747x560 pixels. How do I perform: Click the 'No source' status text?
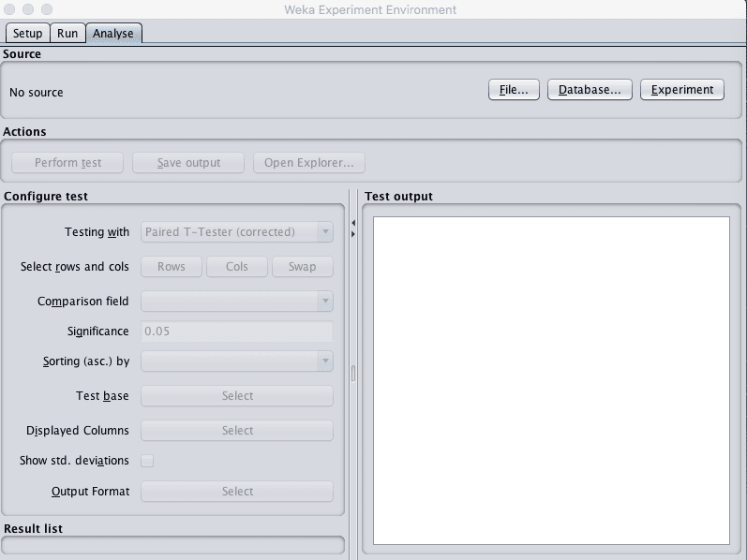(x=37, y=93)
